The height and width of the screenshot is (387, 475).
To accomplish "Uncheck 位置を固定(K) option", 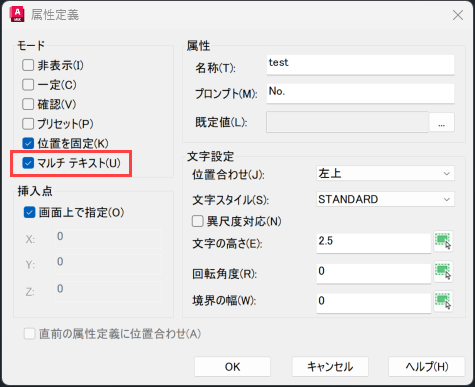I will coord(28,143).
